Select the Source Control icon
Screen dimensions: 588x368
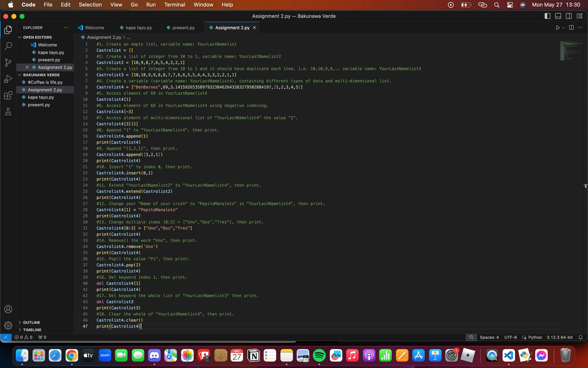(8, 63)
